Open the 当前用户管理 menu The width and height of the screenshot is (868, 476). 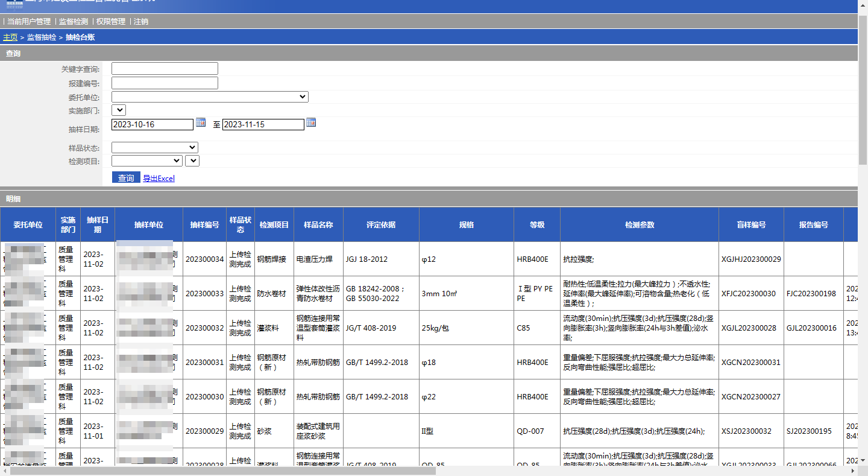(29, 22)
